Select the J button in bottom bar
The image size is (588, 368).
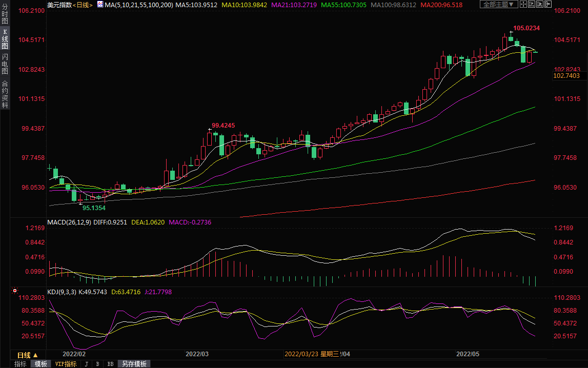coord(86,364)
